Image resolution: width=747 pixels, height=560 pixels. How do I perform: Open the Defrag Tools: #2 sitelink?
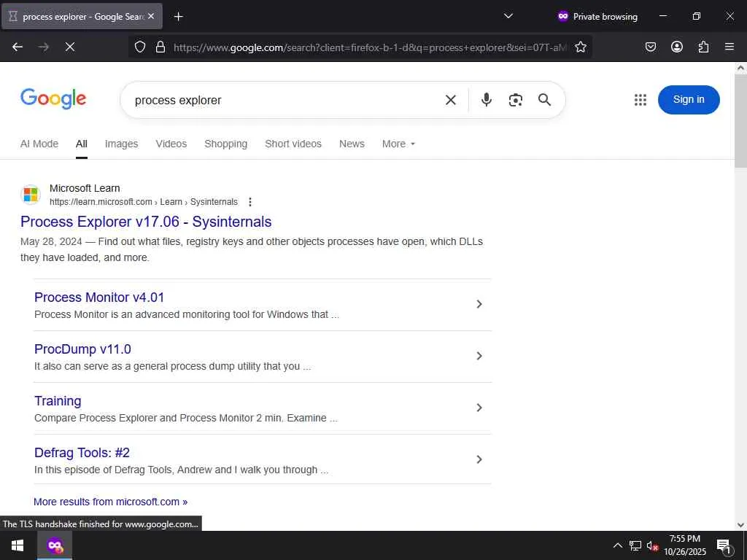(x=82, y=452)
